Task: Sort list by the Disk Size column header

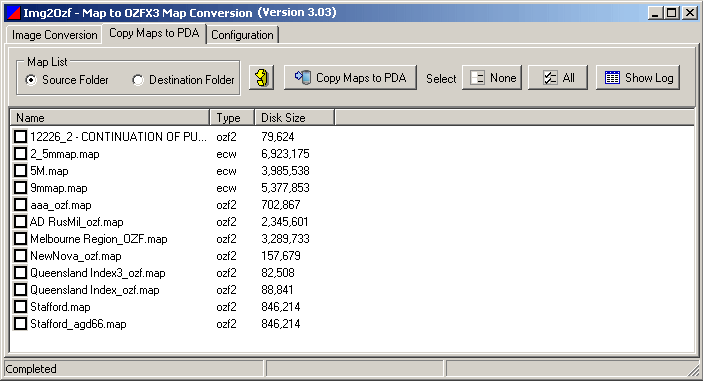Action: point(295,118)
